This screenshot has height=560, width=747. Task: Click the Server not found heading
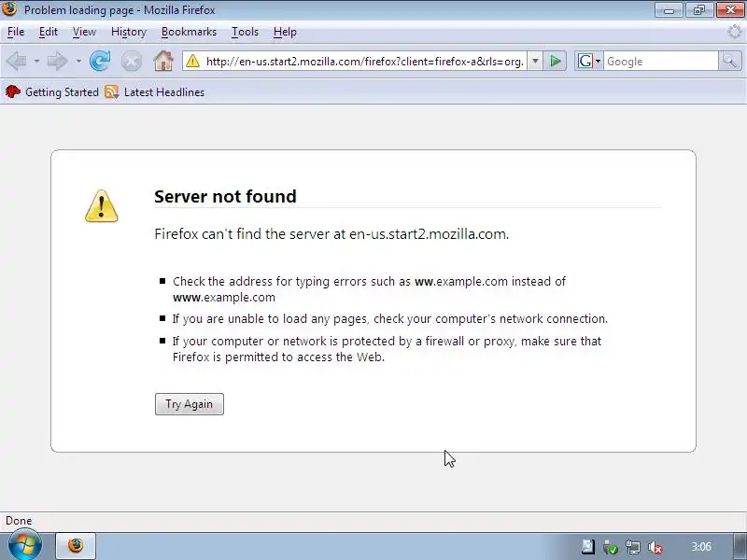(x=225, y=196)
